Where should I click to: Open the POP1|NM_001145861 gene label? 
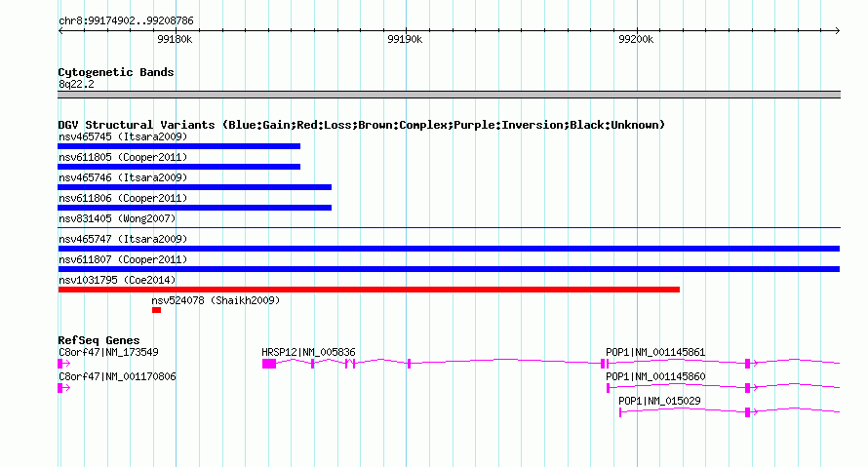coord(655,352)
